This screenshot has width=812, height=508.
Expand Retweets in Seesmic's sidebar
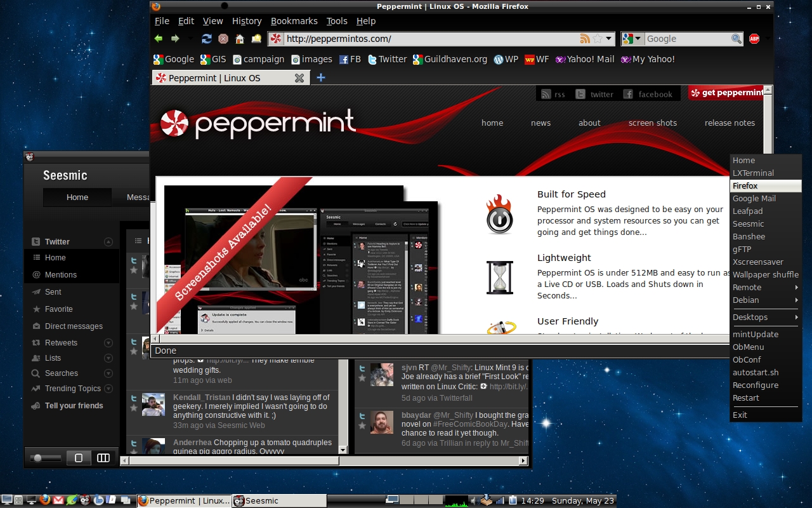tap(108, 343)
